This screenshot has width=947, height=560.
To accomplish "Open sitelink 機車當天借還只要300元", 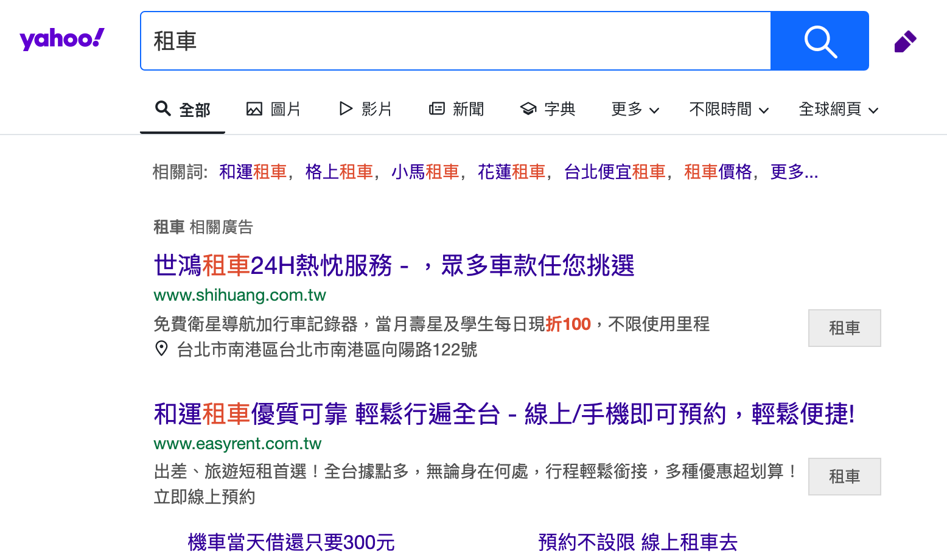I will point(291,542).
